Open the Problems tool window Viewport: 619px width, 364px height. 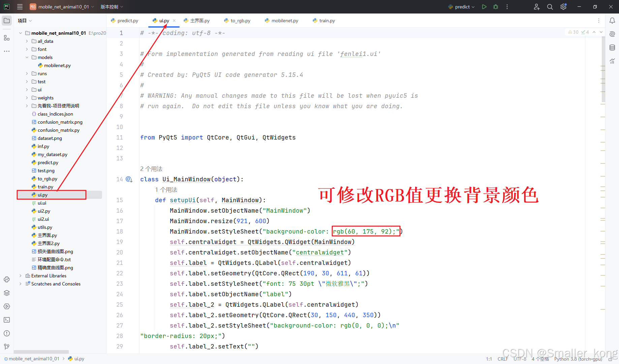tap(7, 333)
